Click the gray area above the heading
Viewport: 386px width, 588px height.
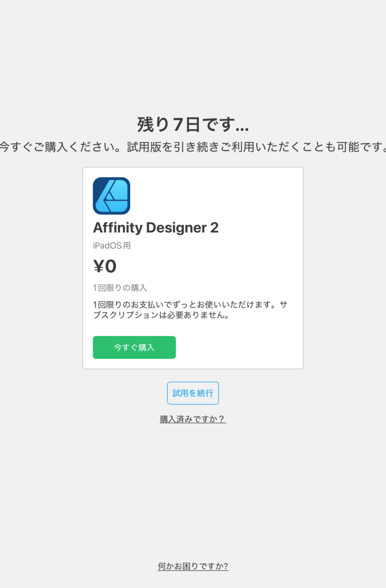(x=193, y=59)
